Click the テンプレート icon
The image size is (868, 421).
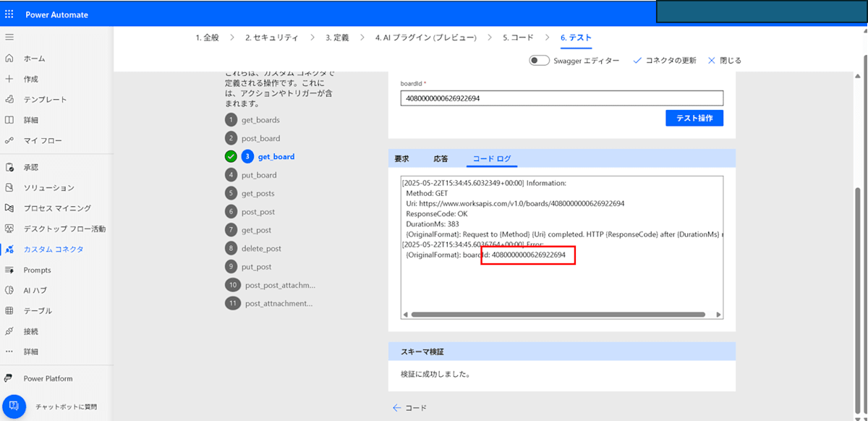coord(9,99)
